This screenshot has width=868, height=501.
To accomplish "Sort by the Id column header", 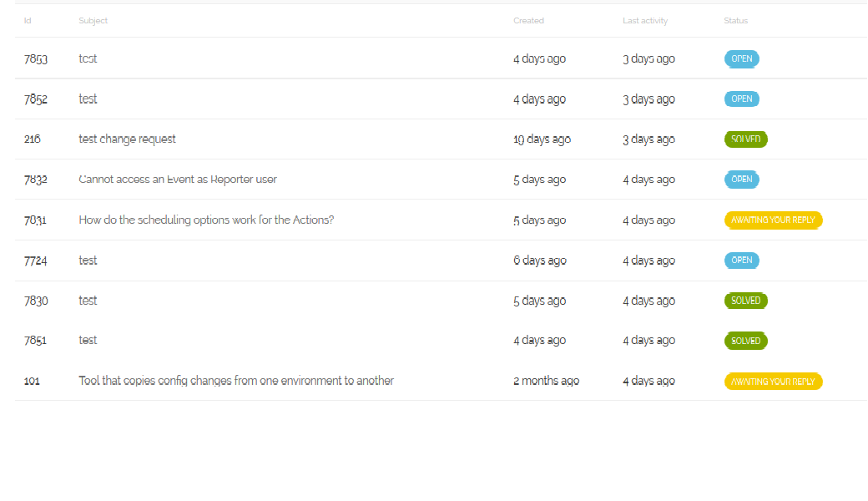I will click(28, 21).
